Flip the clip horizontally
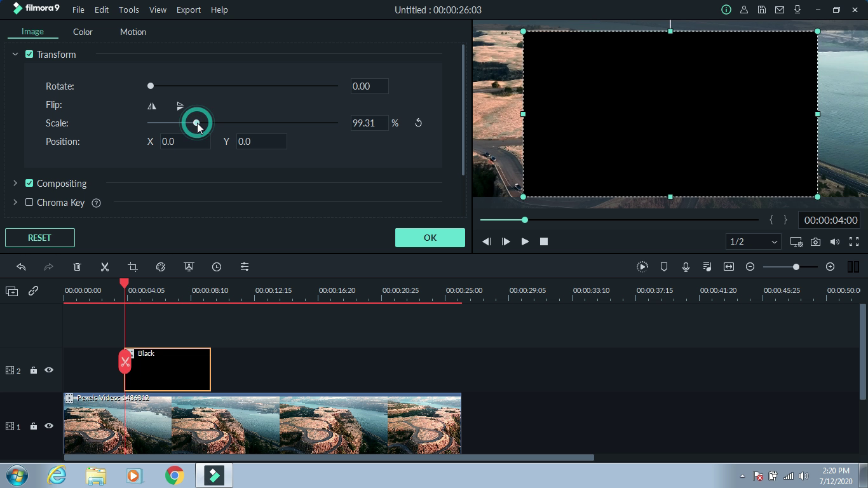The image size is (868, 488). [151, 105]
